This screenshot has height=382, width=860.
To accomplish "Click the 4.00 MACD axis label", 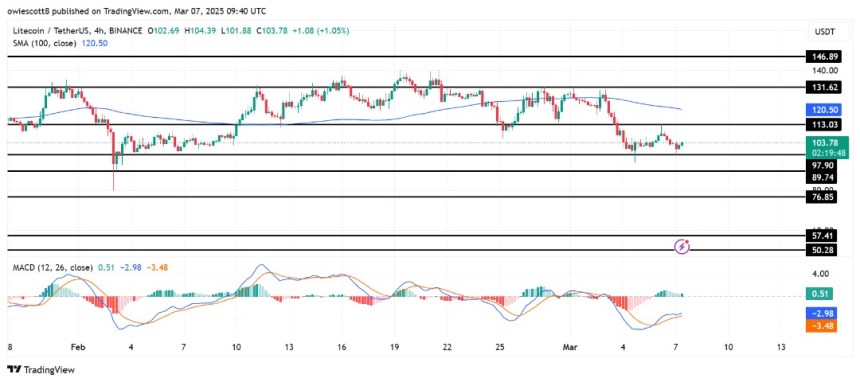I will click(821, 274).
